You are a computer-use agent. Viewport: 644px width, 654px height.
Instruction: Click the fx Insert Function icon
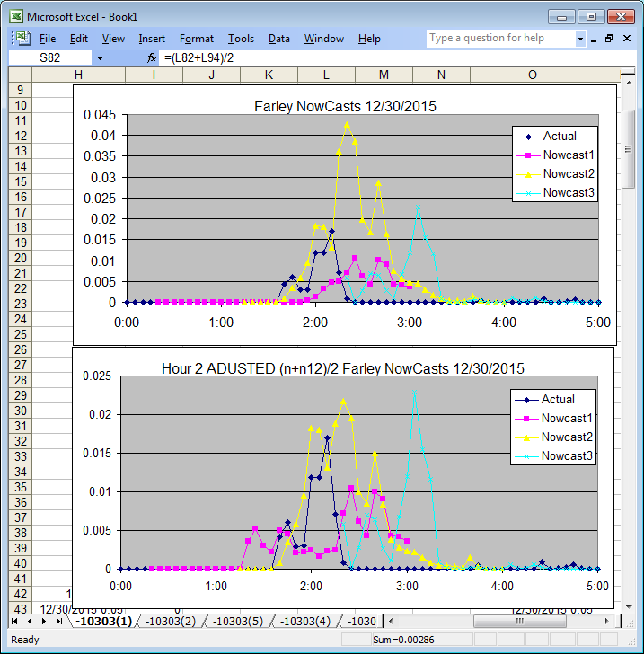tap(152, 57)
